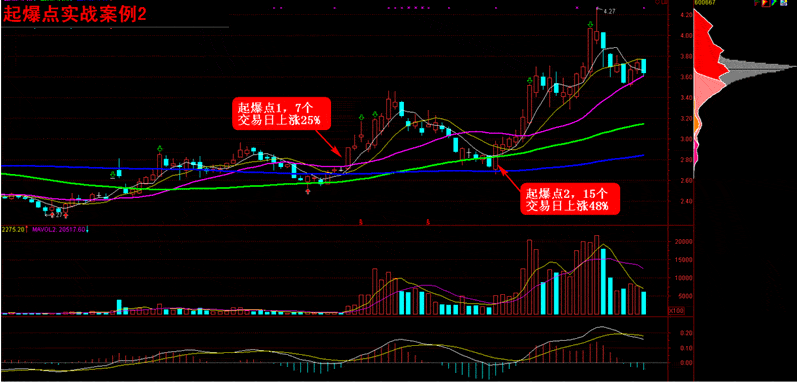
Task: Select the 4.27 high price label
Action: pos(608,10)
